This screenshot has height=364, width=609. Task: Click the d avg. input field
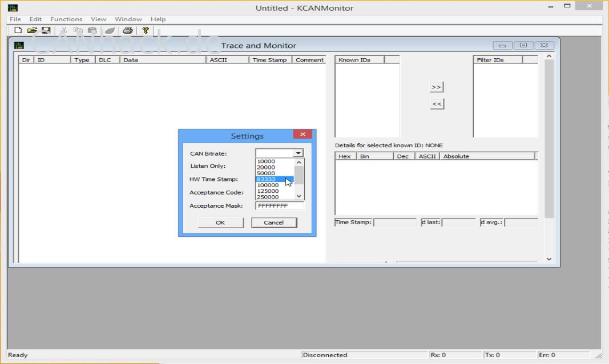[521, 223]
